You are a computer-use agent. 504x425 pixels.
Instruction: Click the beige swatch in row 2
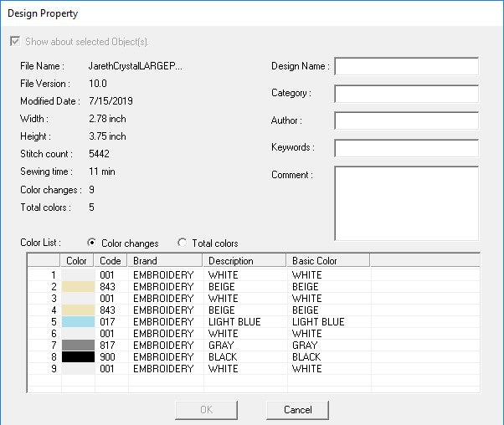click(78, 286)
